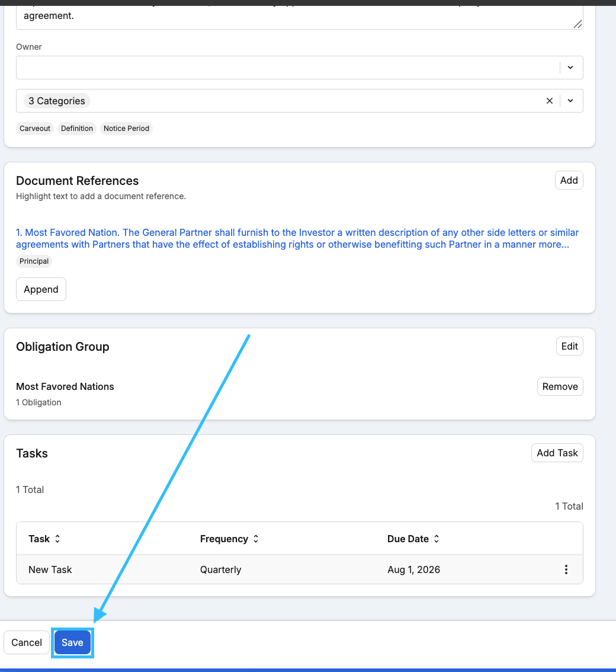This screenshot has width=616, height=672.
Task: Clear the 3 Categories selection with X
Action: [x=550, y=101]
